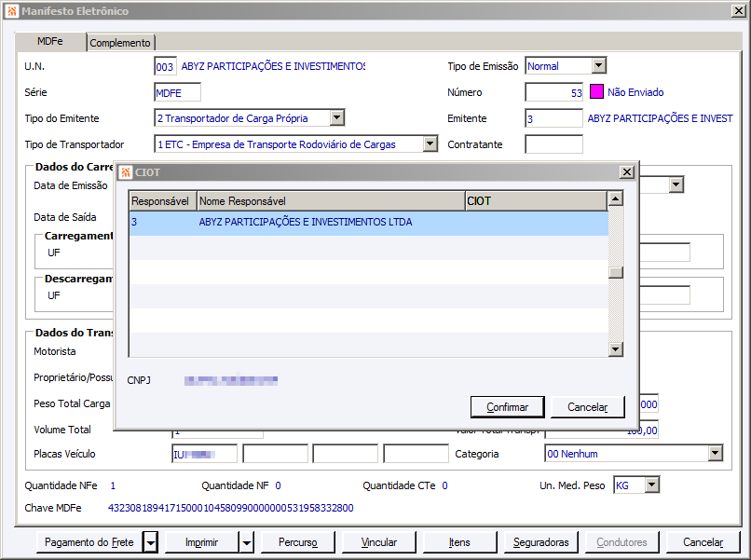
Task: Click the CIOT column header
Action: pyautogui.click(x=536, y=201)
